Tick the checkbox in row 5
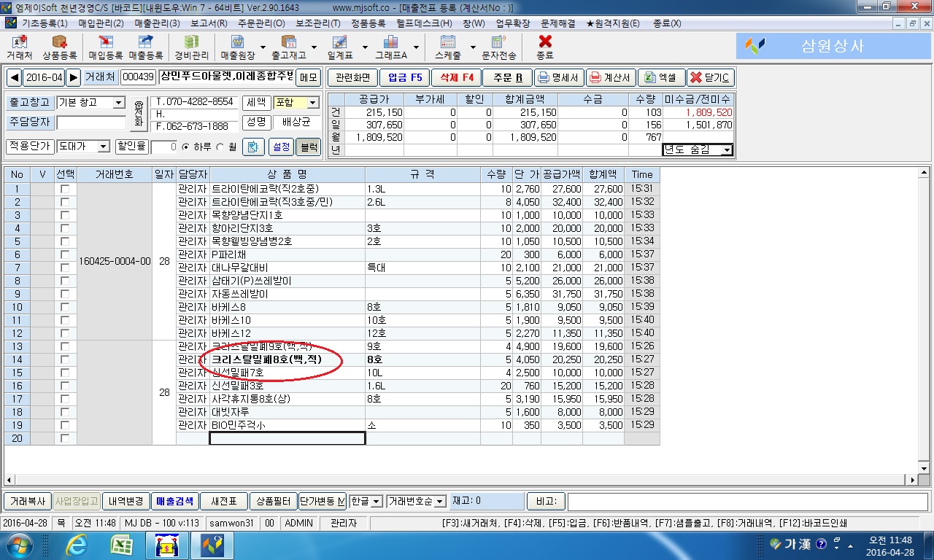This screenshot has height=560, width=934. tap(65, 241)
